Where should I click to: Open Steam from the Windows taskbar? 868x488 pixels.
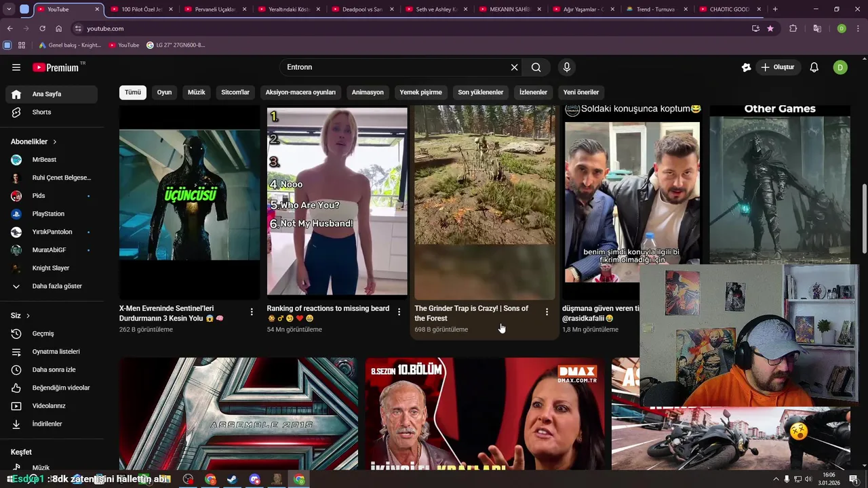[x=232, y=479]
